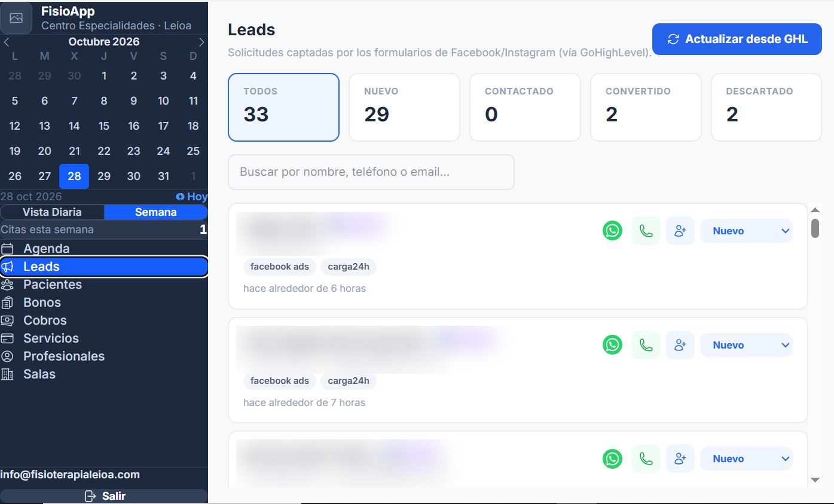Focus the lead search field

click(371, 172)
